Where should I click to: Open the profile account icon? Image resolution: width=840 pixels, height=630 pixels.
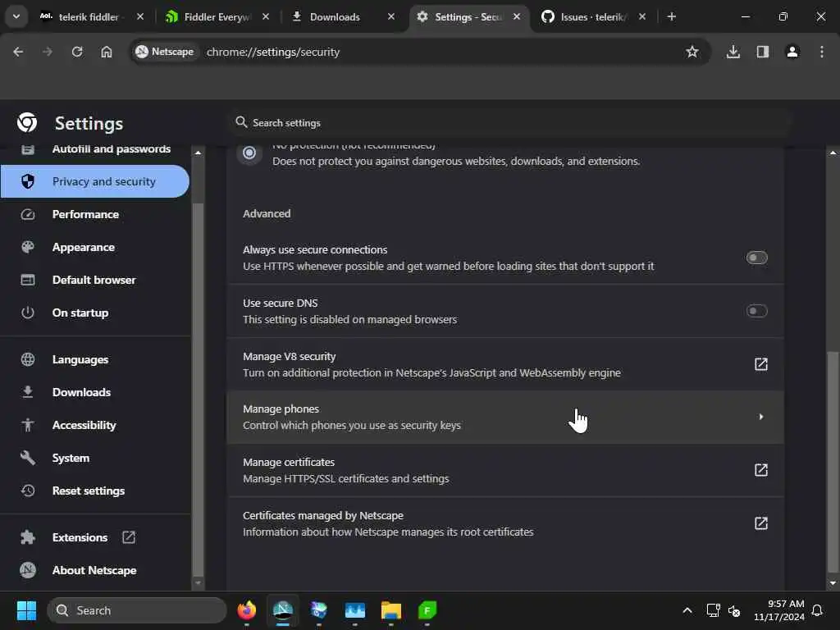(x=792, y=52)
